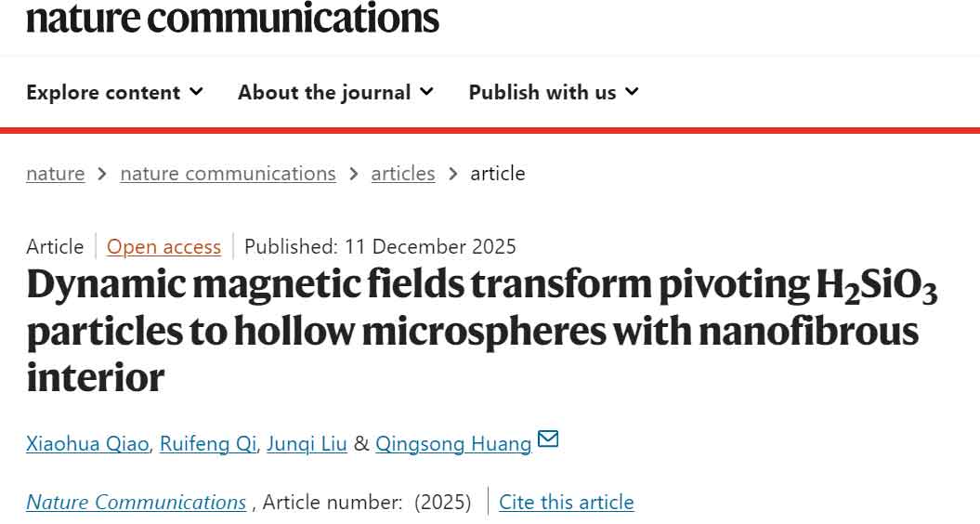Click the chevron after Publish with us
The width and height of the screenshot is (980, 524).
[x=632, y=92]
